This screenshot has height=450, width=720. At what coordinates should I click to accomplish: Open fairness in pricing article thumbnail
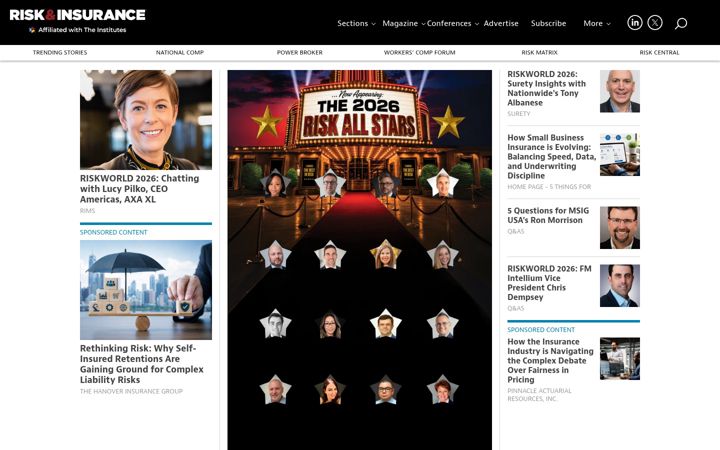pyautogui.click(x=619, y=359)
